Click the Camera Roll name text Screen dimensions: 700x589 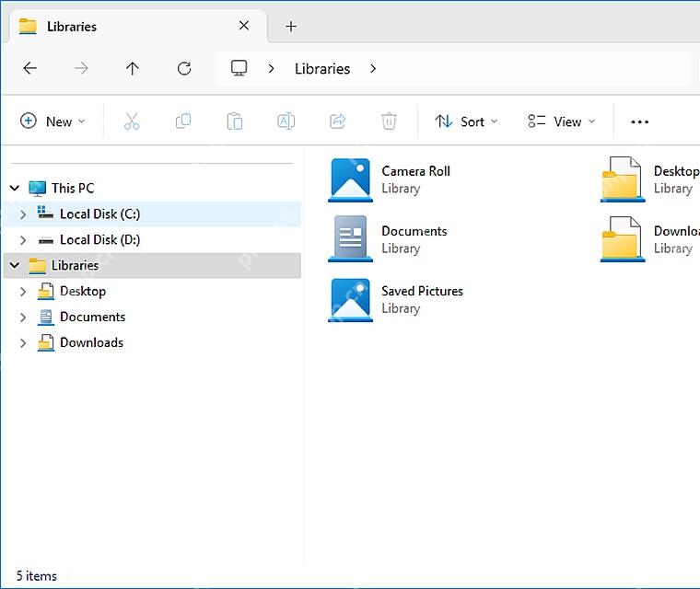coord(415,171)
